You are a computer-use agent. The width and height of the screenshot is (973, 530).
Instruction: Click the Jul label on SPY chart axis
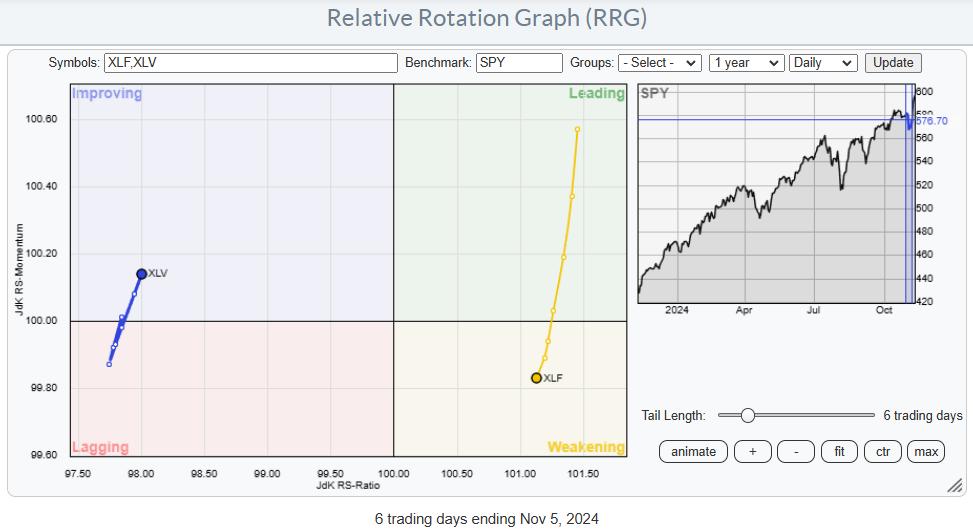click(x=813, y=310)
